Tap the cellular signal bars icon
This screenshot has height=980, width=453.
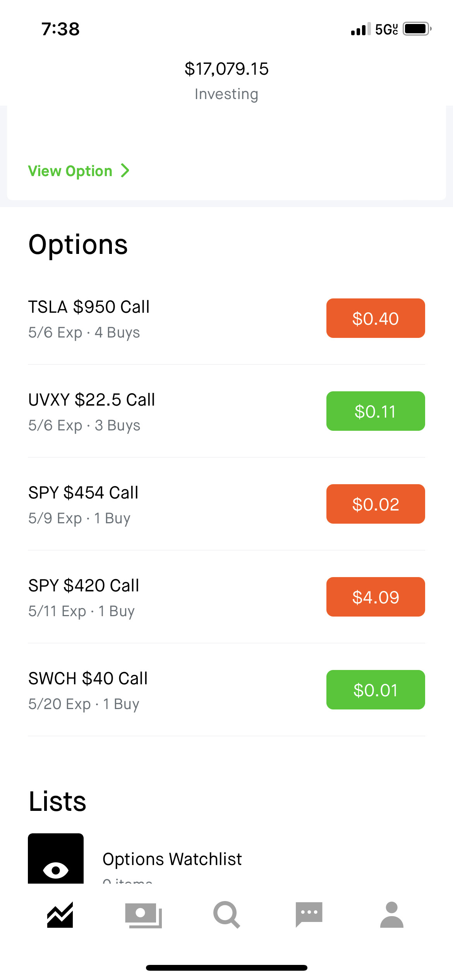tap(360, 29)
